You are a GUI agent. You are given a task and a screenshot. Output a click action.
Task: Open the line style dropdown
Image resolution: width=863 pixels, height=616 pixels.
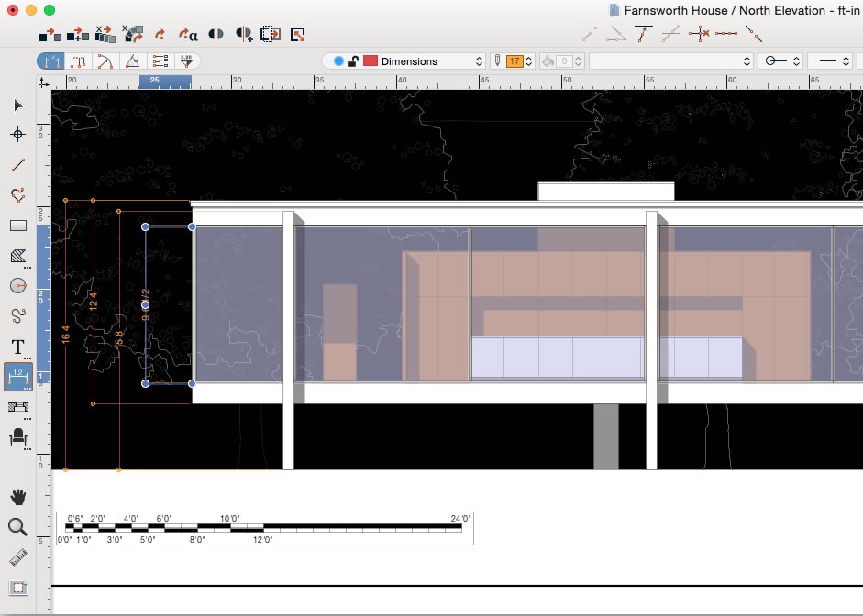click(x=670, y=61)
